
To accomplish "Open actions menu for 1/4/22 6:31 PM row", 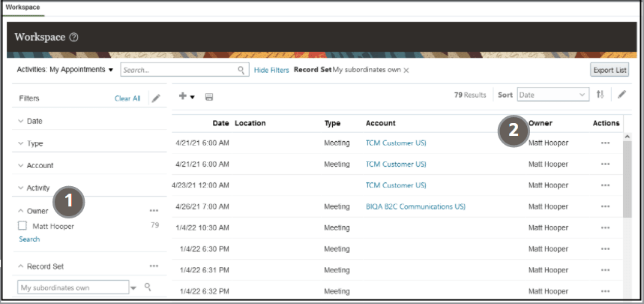I will 605,270.
